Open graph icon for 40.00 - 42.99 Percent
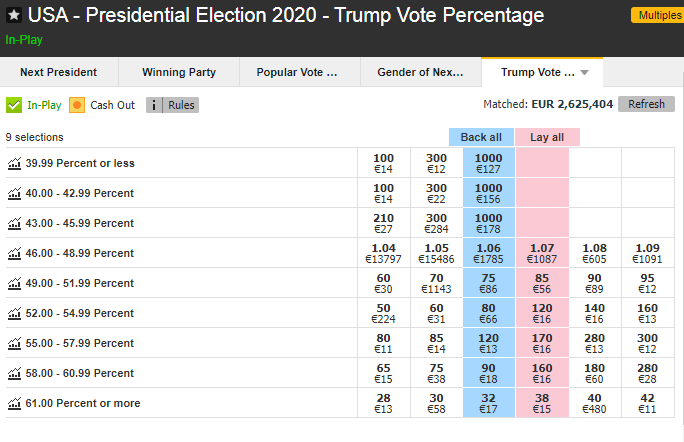684x442 pixels. point(13,193)
